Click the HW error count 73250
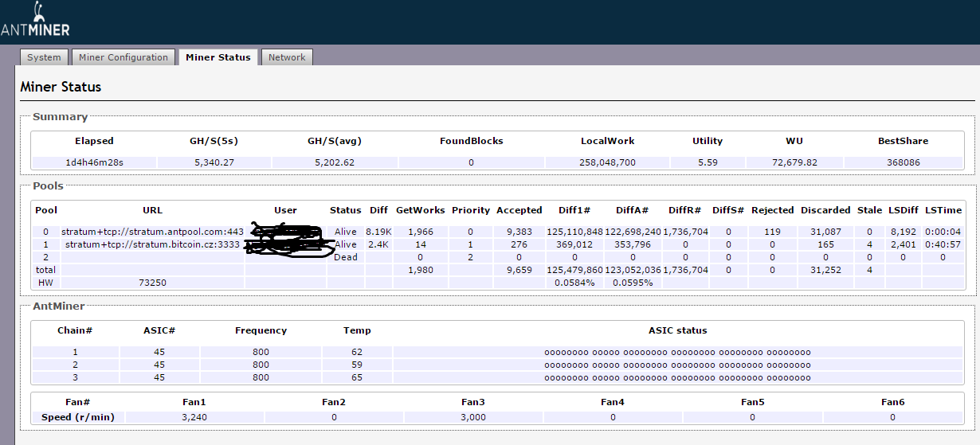Viewport: 980px width, 445px height. 152,283
